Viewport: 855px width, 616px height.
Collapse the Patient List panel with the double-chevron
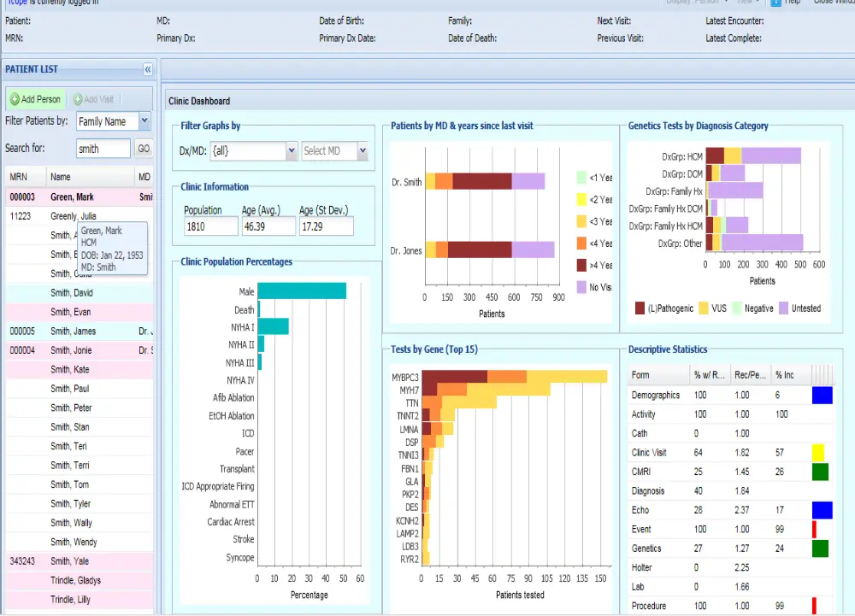tap(148, 69)
